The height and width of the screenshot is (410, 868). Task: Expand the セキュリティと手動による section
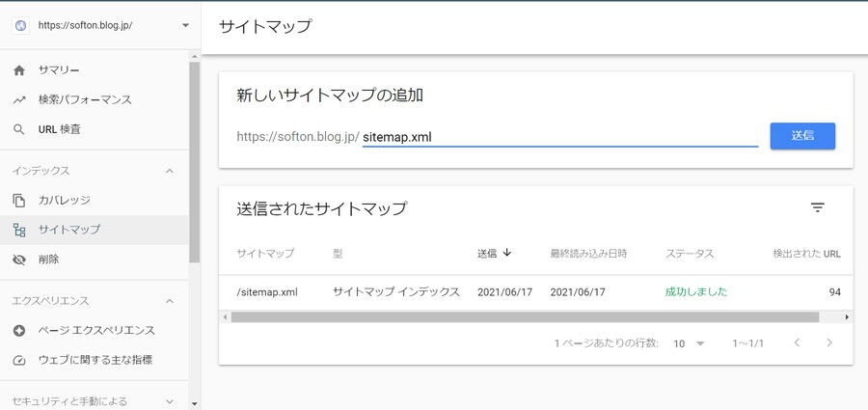click(170, 400)
